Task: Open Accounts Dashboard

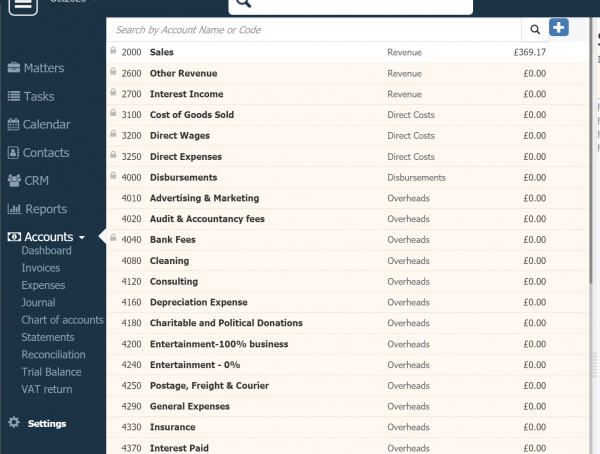Action: [46, 250]
